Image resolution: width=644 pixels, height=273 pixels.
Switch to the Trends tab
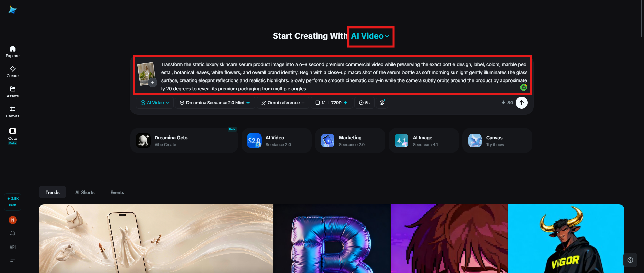pyautogui.click(x=52, y=192)
